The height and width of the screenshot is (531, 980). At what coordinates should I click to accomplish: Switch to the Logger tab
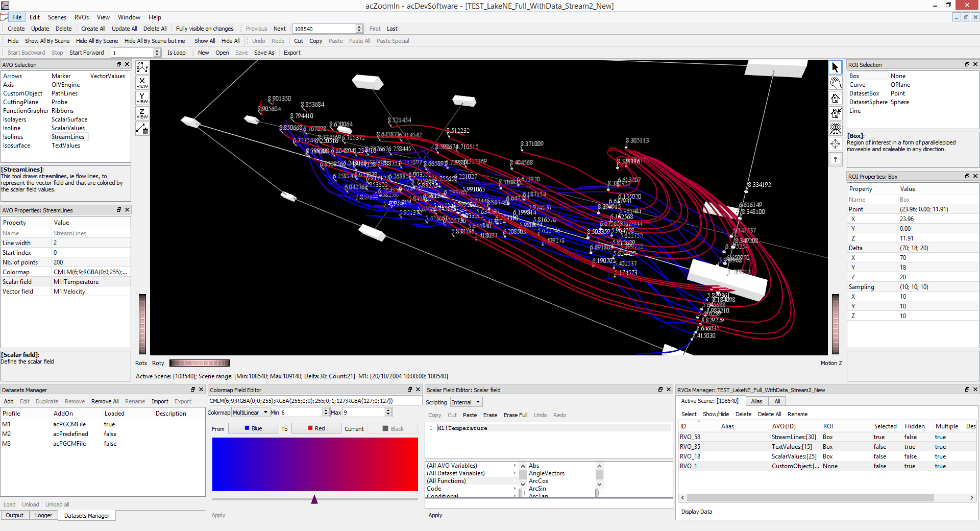coord(43,515)
